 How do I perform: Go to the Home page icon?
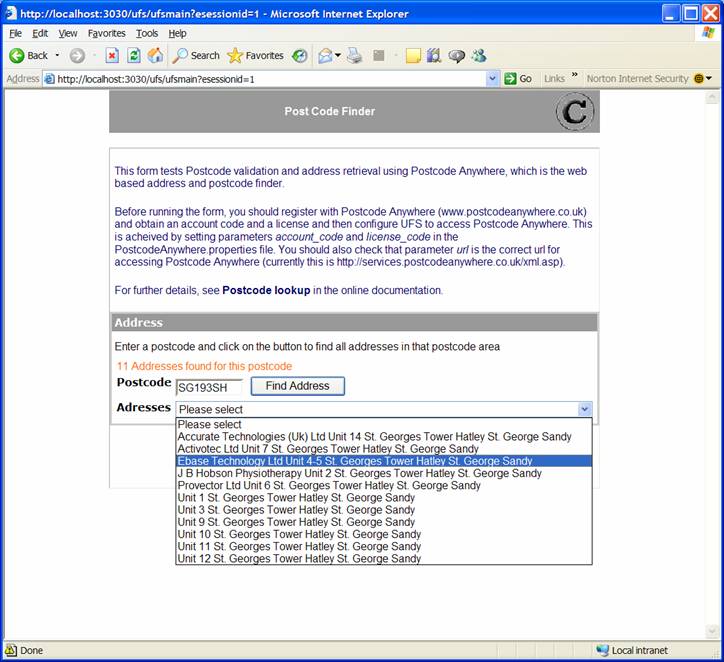[x=155, y=55]
